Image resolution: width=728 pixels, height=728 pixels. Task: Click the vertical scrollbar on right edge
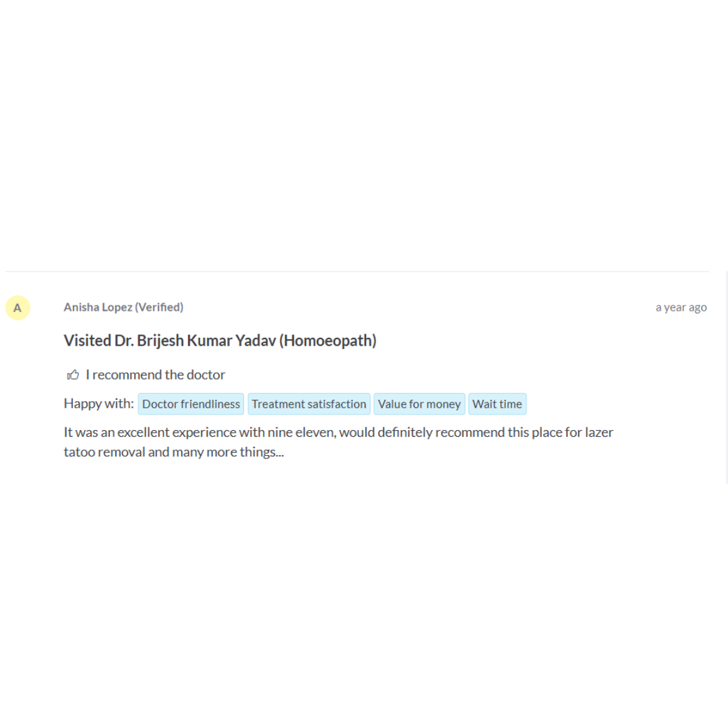727,377
